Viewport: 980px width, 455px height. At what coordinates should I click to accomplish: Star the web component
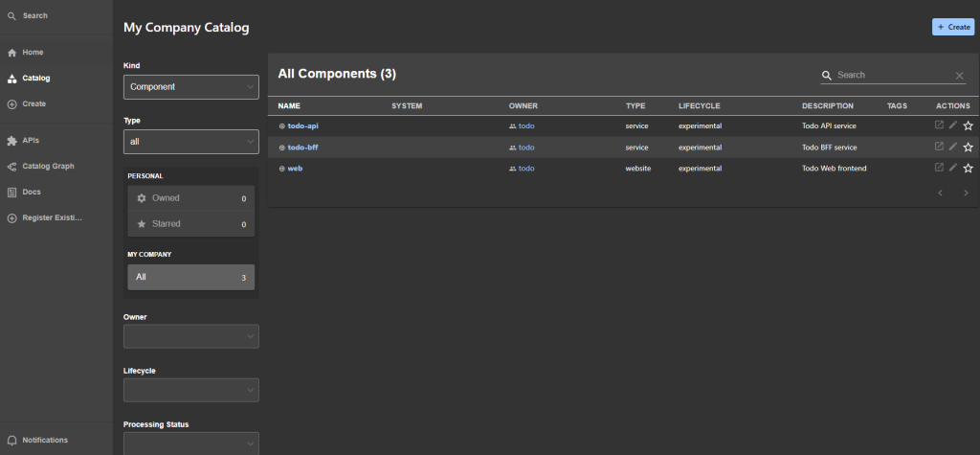[x=969, y=169]
